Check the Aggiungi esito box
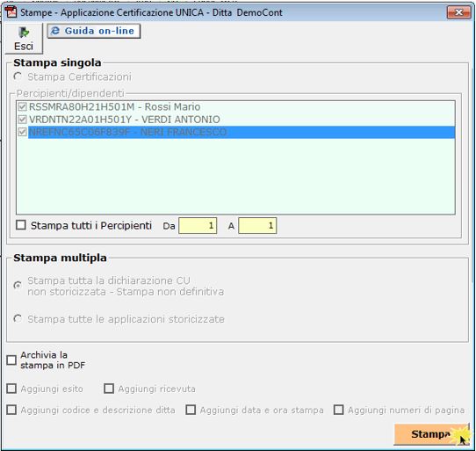 click(x=11, y=389)
